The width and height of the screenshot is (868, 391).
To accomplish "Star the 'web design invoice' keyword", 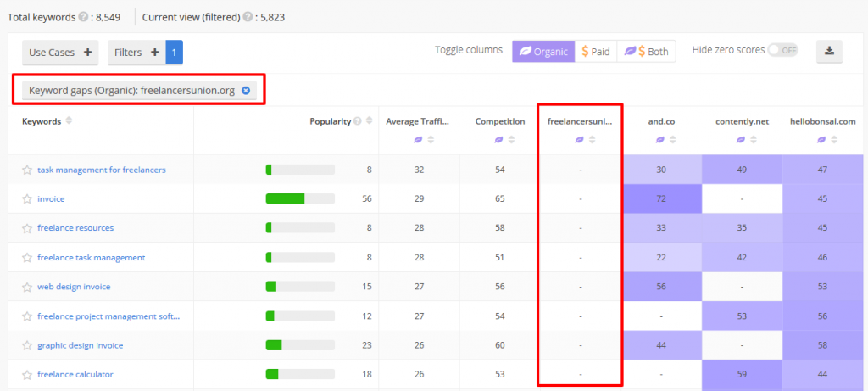I will point(26,287).
